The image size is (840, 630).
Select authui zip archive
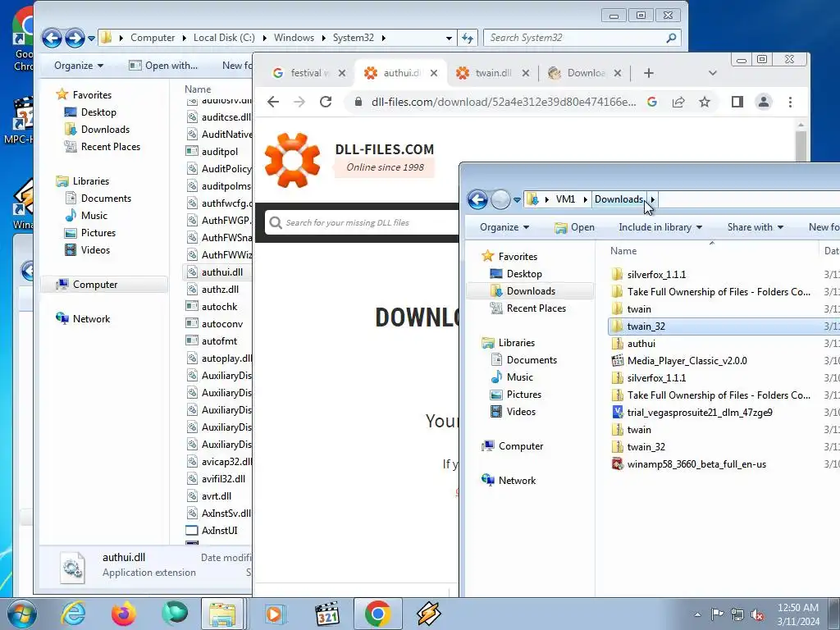coord(641,344)
